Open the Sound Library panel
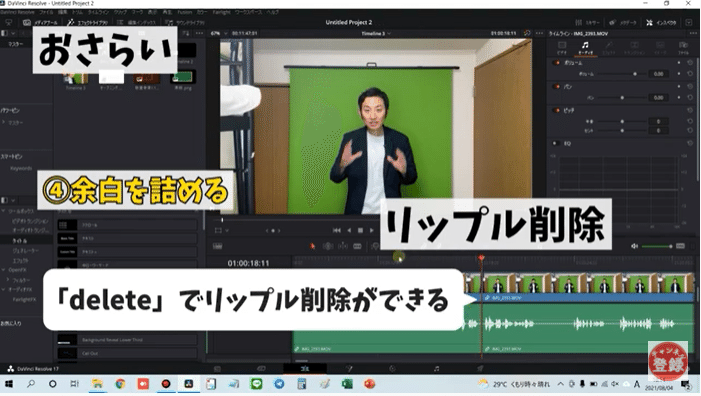 184,22
